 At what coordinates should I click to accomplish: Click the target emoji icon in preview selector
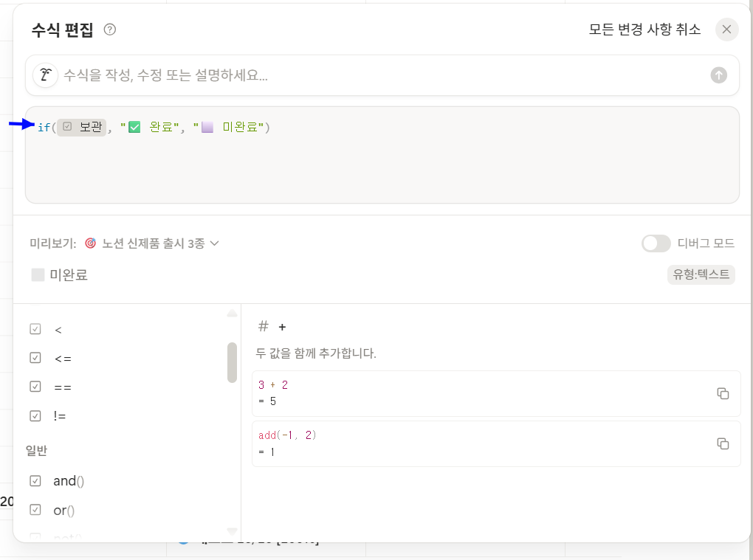(90, 243)
